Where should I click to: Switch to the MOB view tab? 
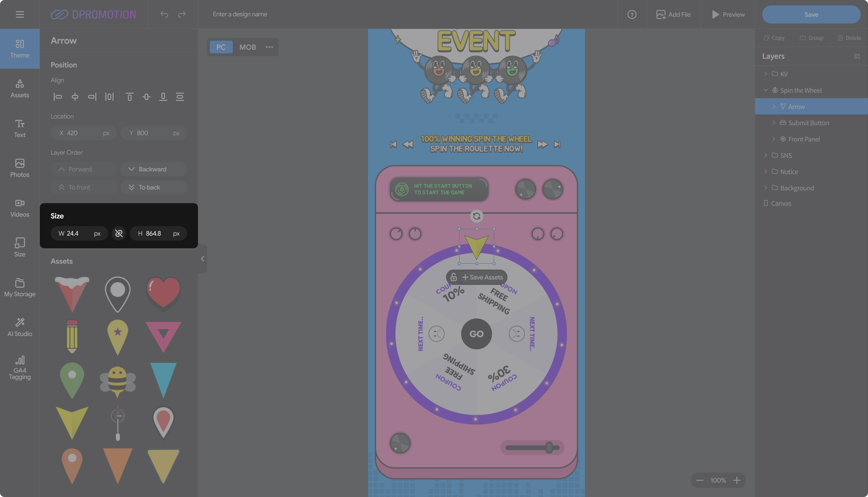247,47
